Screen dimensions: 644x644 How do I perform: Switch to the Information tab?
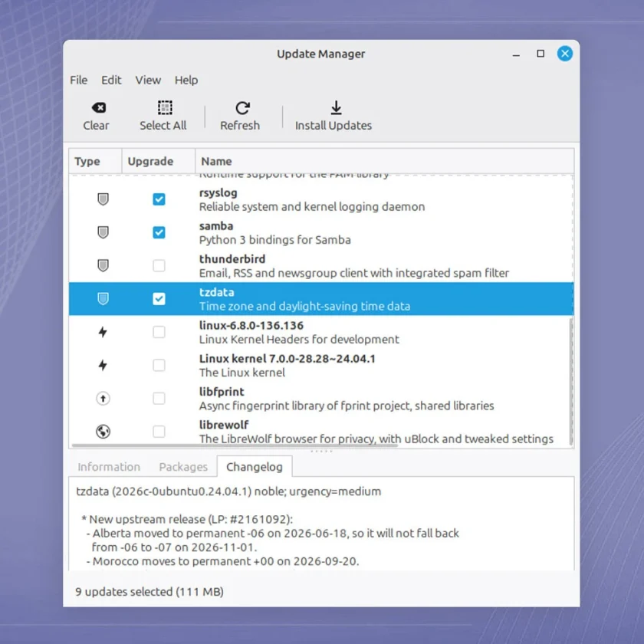click(x=109, y=467)
